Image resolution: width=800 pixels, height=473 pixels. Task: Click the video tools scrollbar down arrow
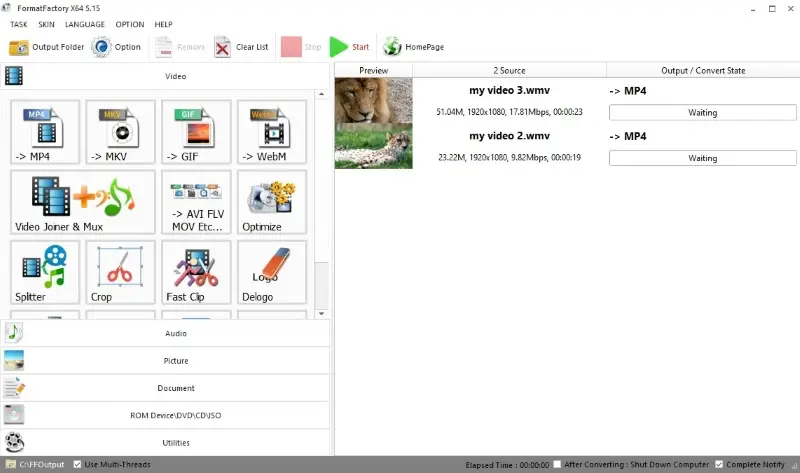coord(321,314)
